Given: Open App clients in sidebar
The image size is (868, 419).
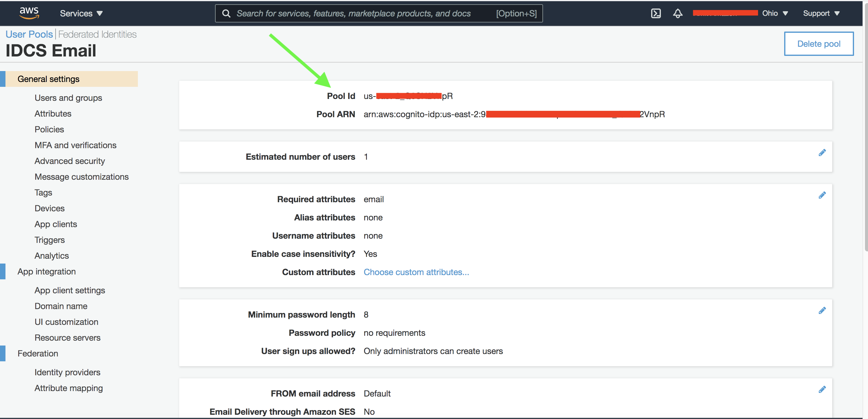Looking at the screenshot, I should pyautogui.click(x=56, y=224).
